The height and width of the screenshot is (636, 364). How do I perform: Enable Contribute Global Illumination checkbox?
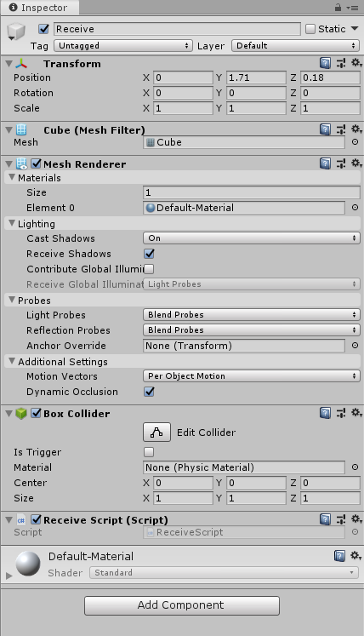(x=149, y=269)
